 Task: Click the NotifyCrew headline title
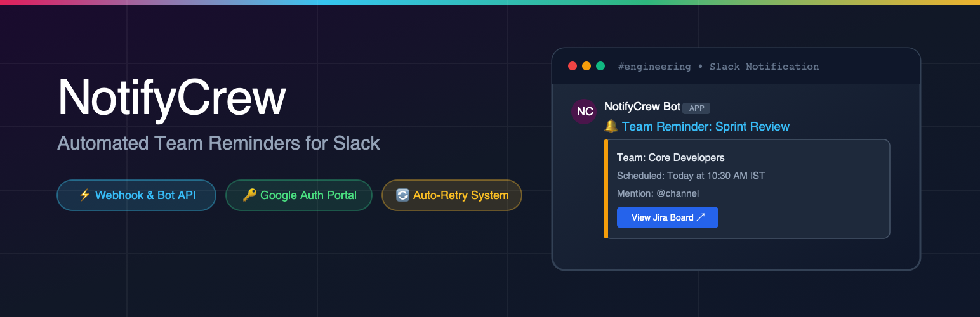171,100
